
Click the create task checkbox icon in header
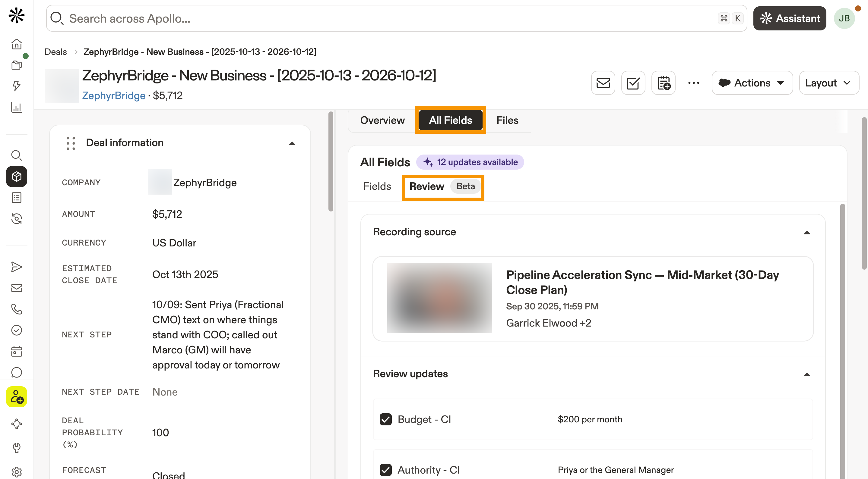tap(633, 83)
